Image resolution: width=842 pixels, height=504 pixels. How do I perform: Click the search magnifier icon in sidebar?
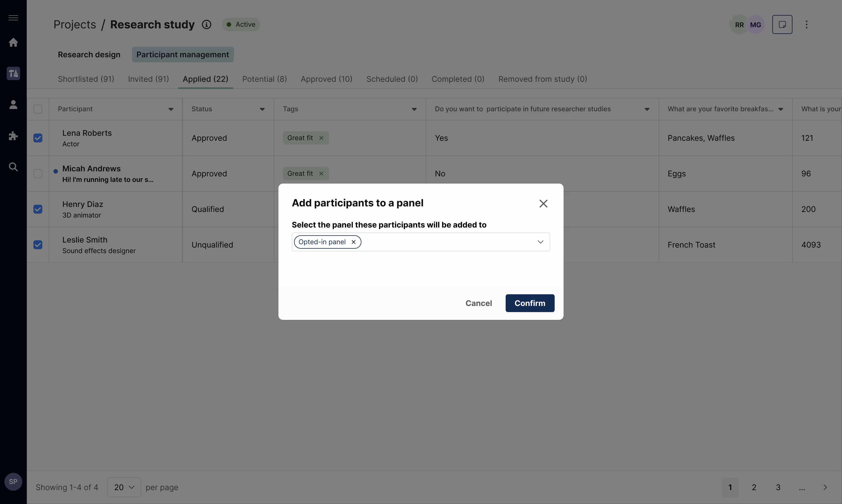click(x=13, y=167)
